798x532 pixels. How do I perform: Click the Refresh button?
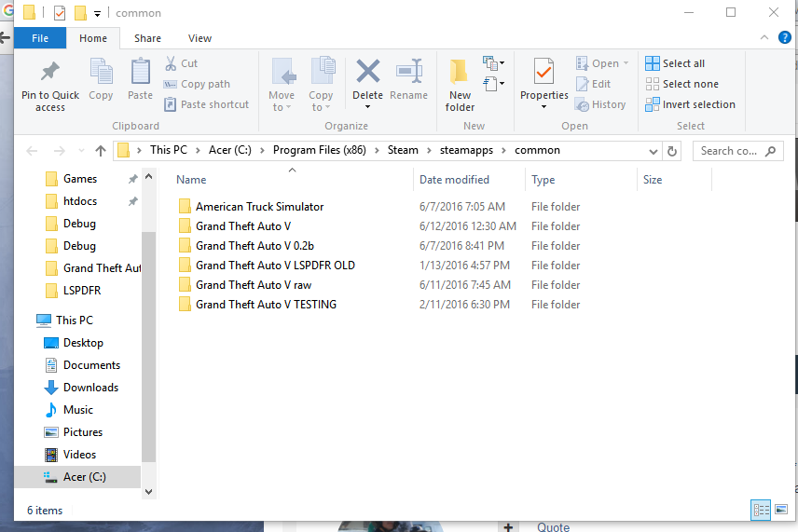pos(672,151)
